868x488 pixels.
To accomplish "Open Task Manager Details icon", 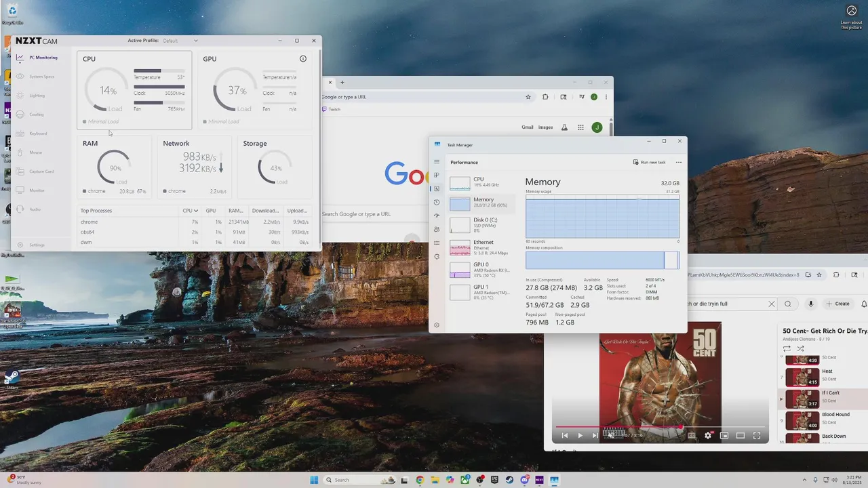I will [437, 243].
